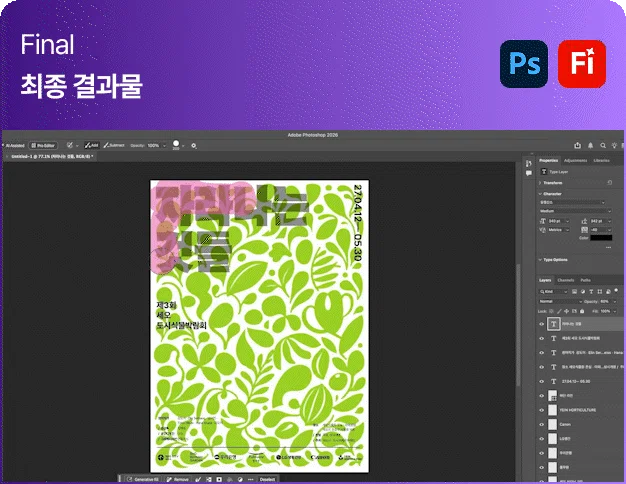
Task: Click the Remove button in taskbar
Action: click(x=177, y=479)
